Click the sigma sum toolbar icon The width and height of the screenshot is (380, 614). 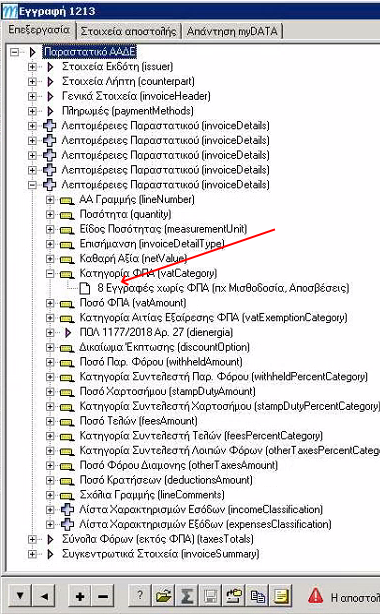tap(186, 596)
